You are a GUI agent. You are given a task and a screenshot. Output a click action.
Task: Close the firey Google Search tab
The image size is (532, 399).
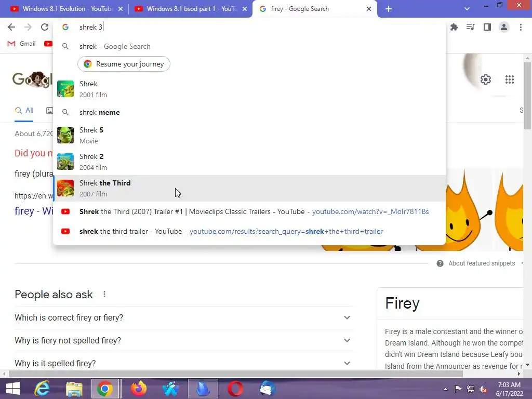pos(369,9)
